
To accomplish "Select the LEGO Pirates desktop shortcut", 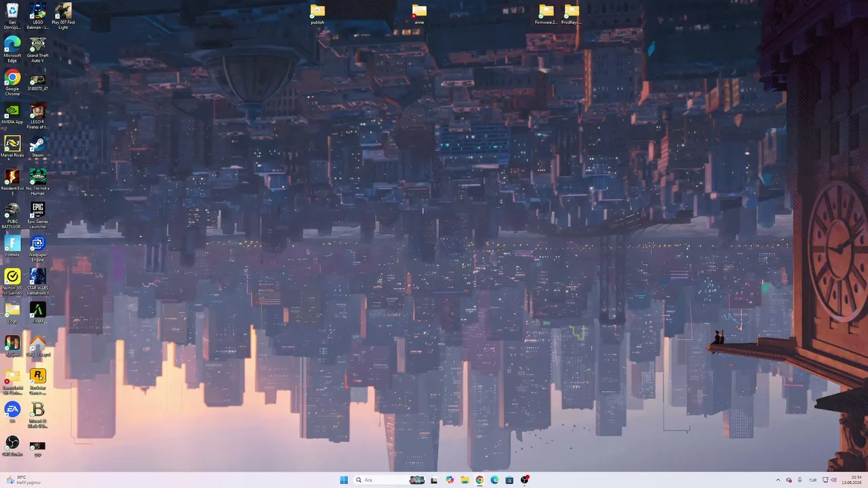I will (38, 115).
